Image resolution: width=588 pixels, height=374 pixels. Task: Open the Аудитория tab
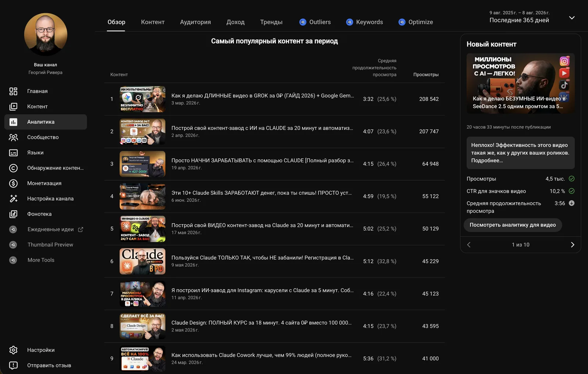coord(196,22)
